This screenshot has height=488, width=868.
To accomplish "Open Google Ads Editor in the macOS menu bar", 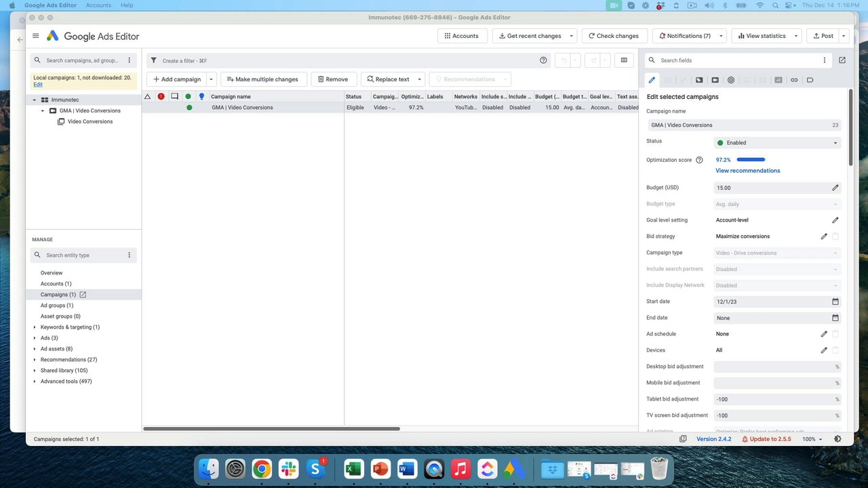I will (50, 5).
